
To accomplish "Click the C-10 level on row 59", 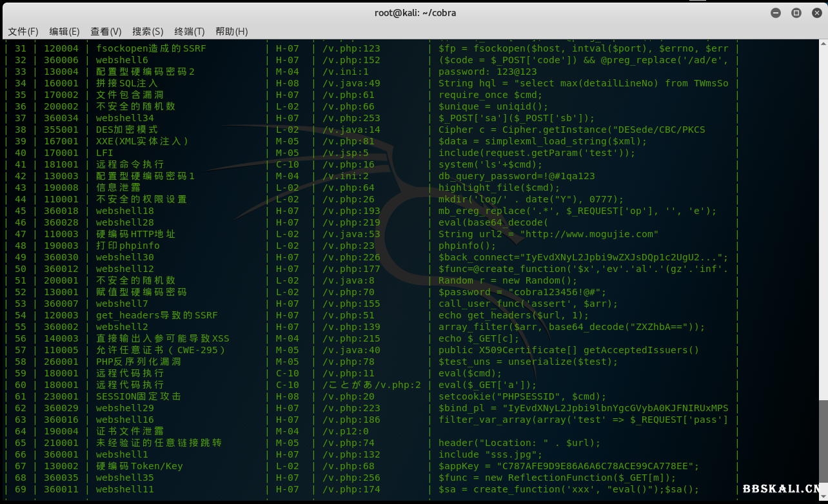I will 288,373.
